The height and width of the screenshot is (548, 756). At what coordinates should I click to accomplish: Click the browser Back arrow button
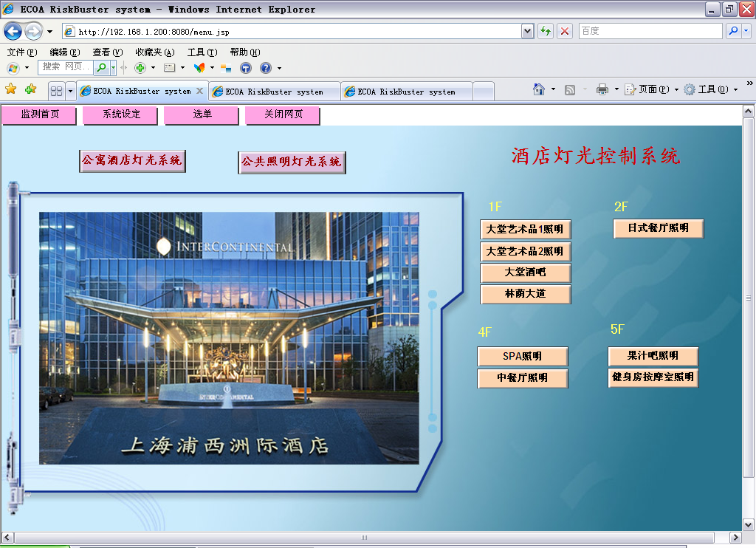(x=14, y=31)
